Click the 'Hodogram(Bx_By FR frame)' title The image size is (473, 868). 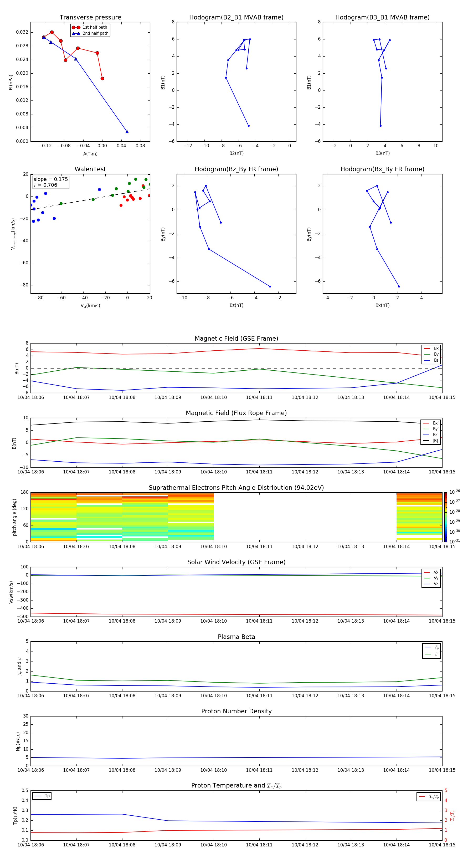pyautogui.click(x=382, y=169)
